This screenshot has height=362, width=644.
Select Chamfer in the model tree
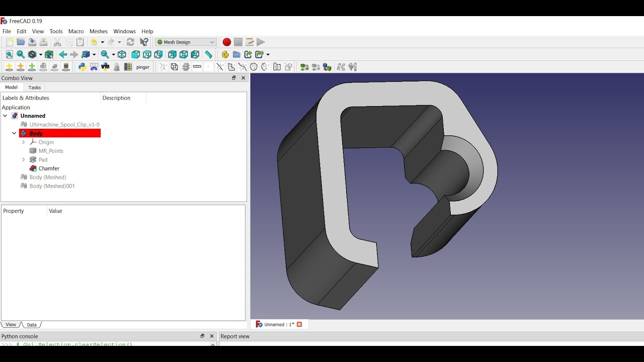(49, 168)
